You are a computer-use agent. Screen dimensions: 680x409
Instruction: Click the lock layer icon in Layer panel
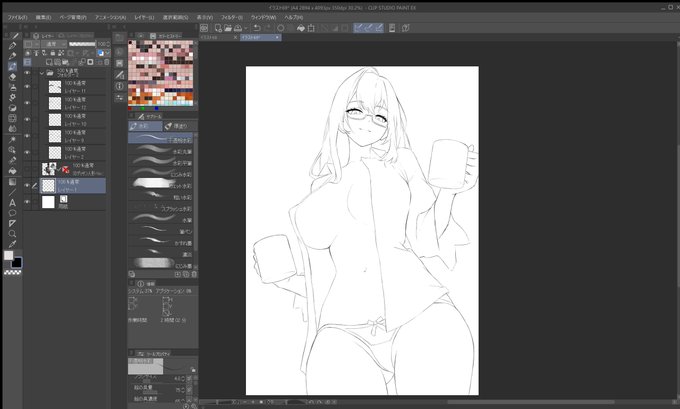52,53
